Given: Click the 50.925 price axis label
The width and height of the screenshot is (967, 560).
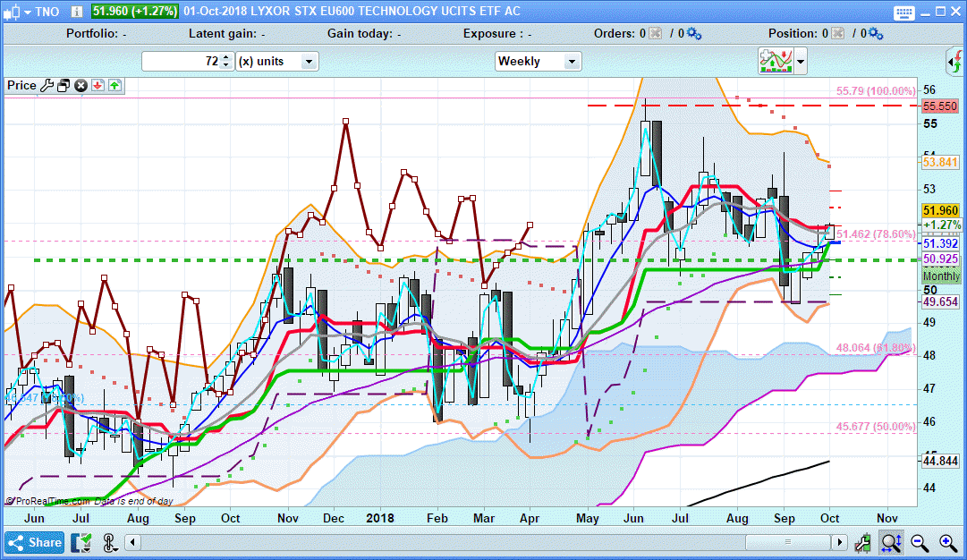Looking at the screenshot, I should pos(940,259).
